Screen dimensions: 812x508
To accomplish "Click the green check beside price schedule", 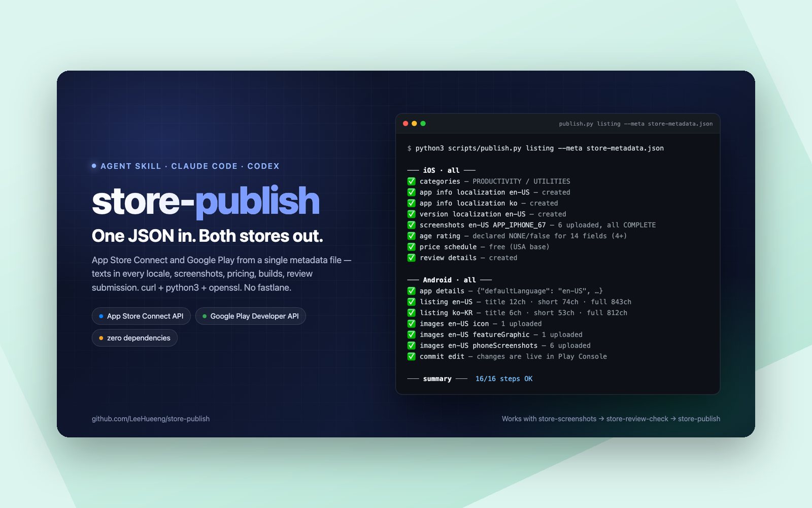I will (411, 247).
